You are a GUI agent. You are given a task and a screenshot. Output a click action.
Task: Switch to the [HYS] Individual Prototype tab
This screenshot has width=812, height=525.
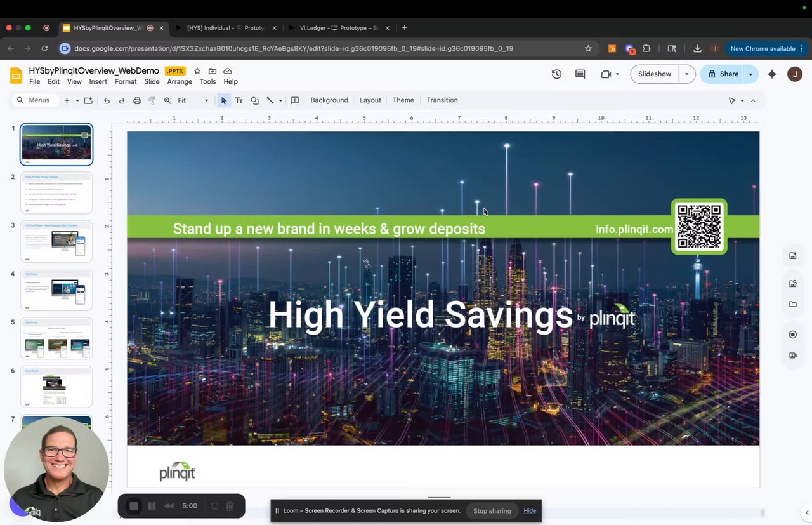coord(225,28)
